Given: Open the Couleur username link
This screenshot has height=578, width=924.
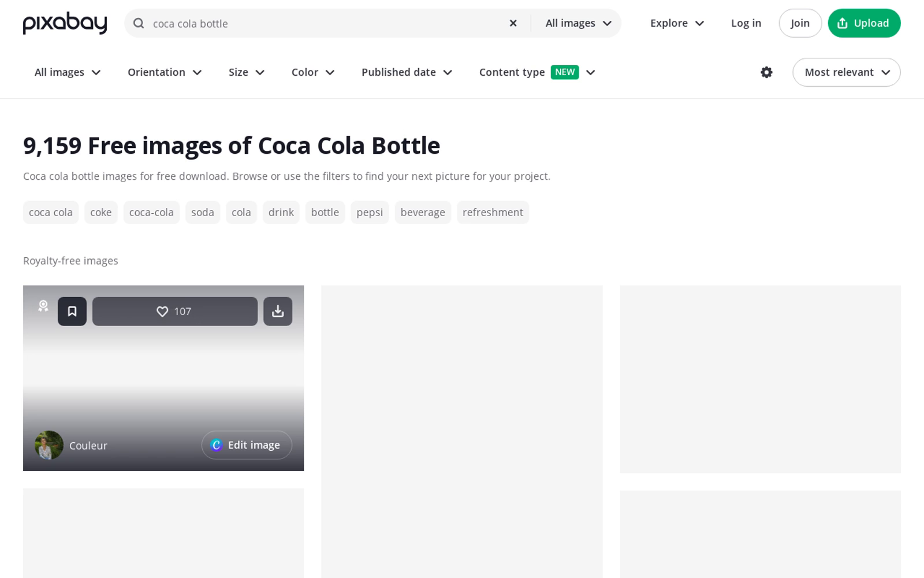Looking at the screenshot, I should point(88,446).
